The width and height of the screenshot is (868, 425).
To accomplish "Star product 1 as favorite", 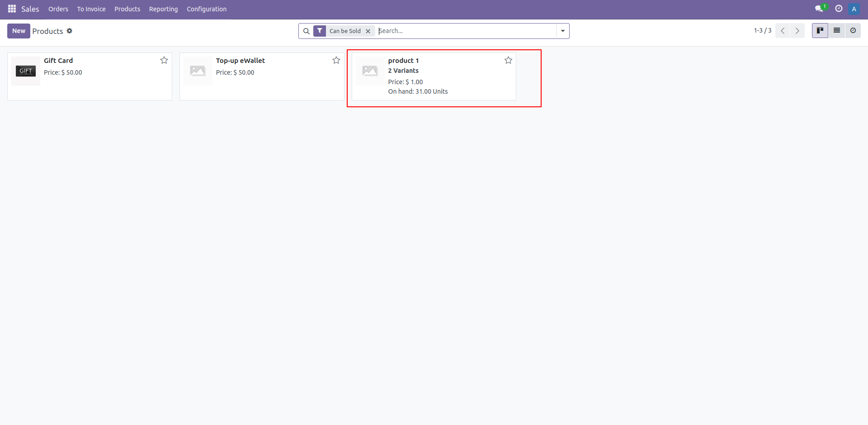I will [508, 60].
